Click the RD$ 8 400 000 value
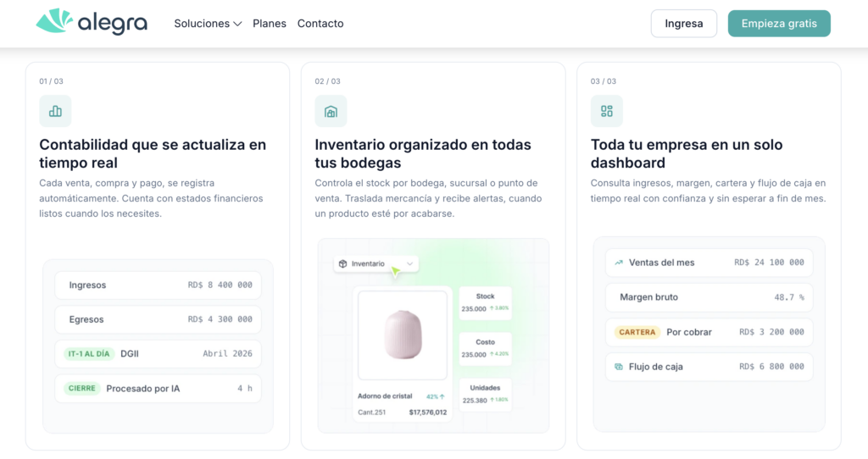Viewport: 868px width, 459px height. point(220,285)
